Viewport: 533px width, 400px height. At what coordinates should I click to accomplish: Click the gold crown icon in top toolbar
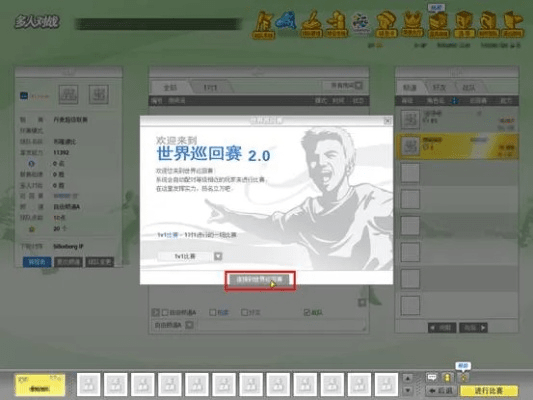(x=412, y=24)
